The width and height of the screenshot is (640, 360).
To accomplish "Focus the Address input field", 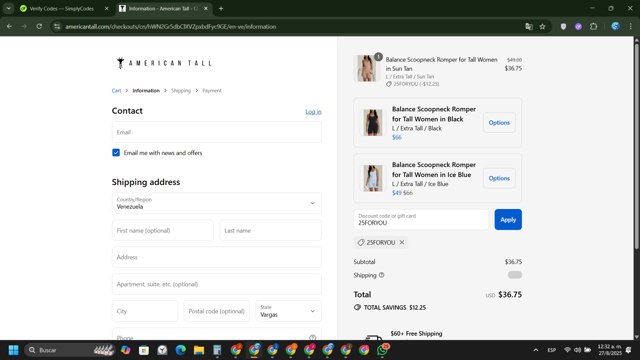I will (217, 257).
